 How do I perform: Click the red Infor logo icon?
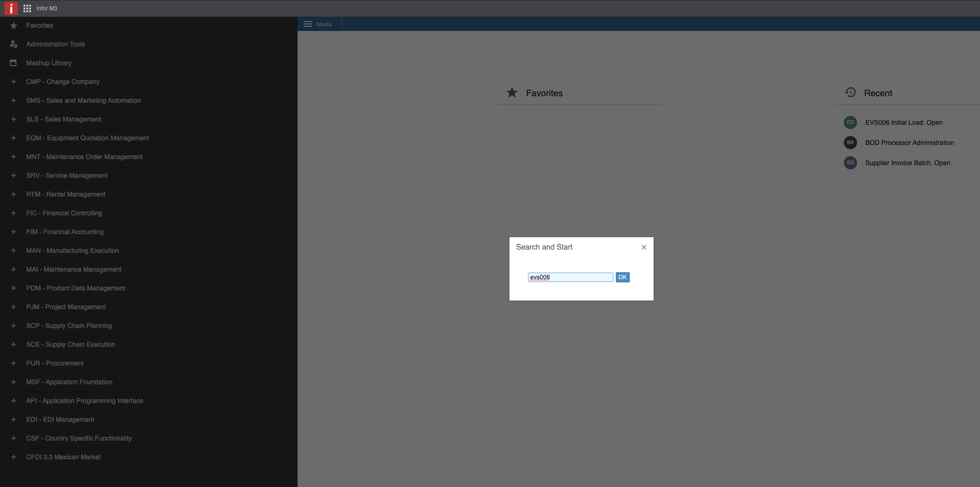click(x=11, y=8)
